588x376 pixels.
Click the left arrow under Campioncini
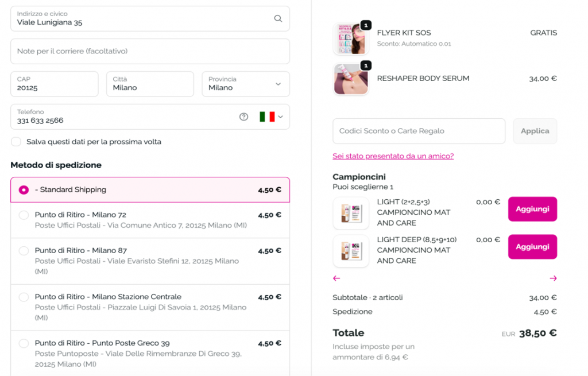336,278
